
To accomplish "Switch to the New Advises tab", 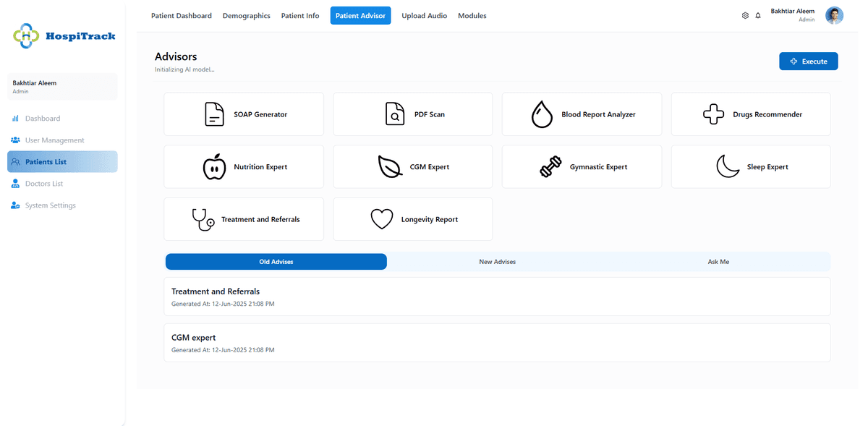I will tap(498, 262).
